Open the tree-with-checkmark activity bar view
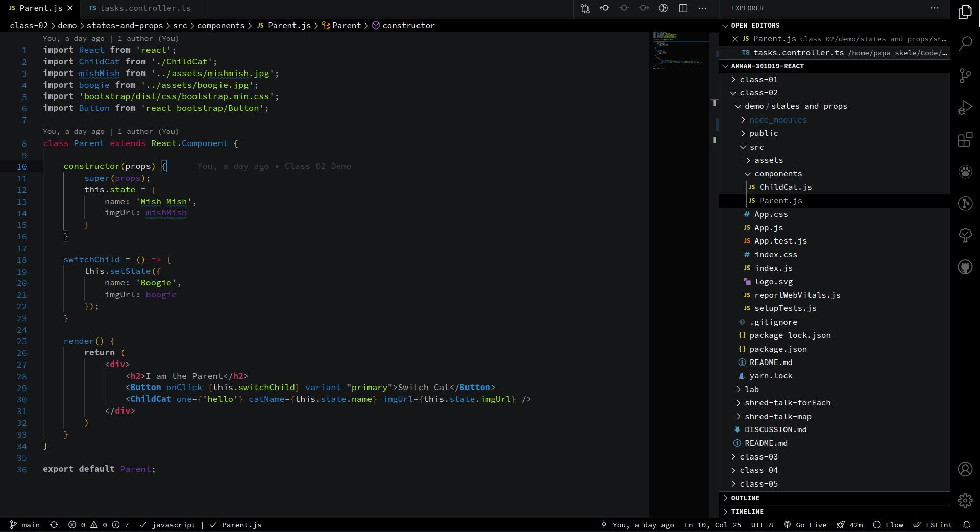 tap(965, 235)
